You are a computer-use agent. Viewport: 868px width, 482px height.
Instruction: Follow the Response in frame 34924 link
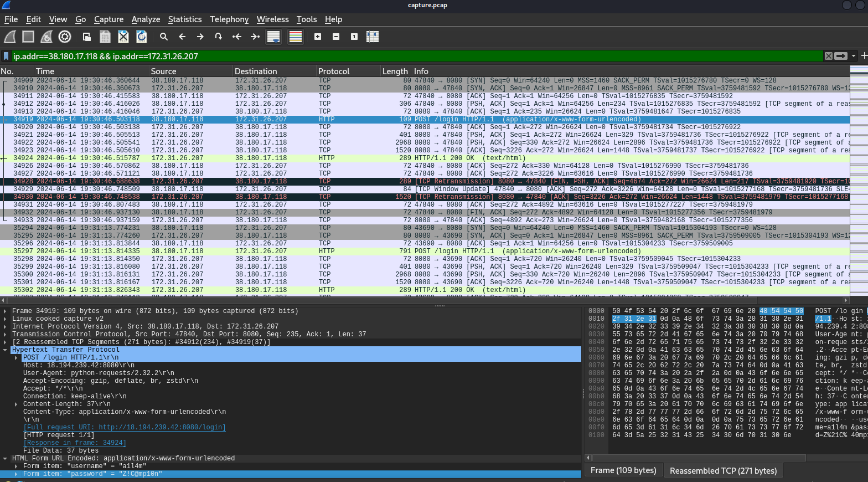pos(75,443)
